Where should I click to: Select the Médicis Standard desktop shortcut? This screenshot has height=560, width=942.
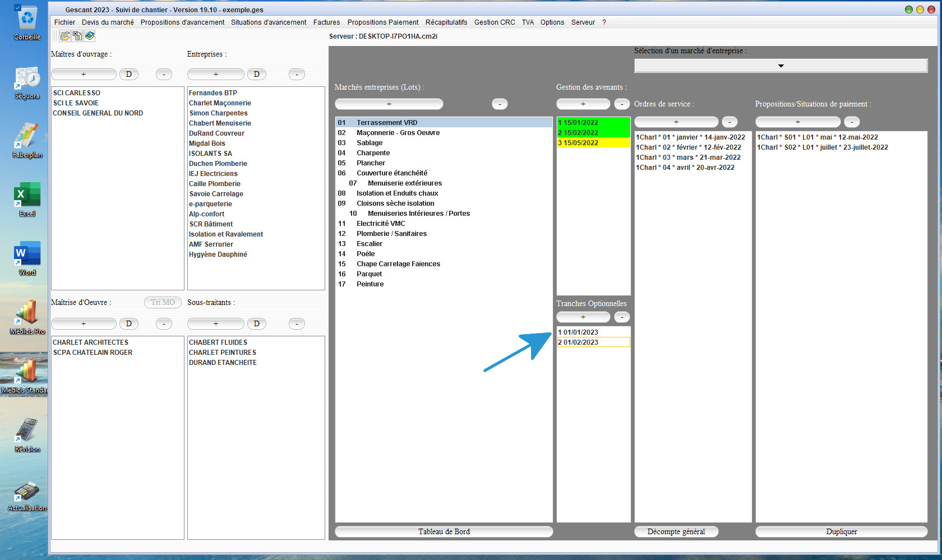(25, 377)
